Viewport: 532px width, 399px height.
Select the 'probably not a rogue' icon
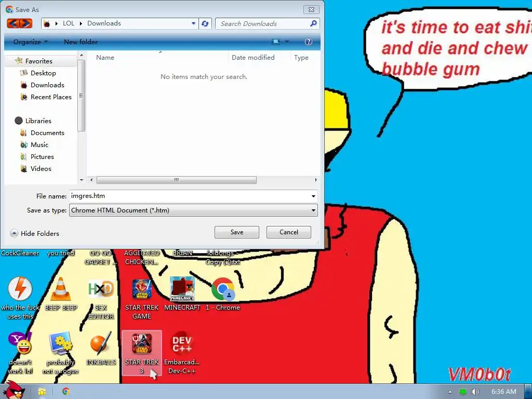coord(60,353)
